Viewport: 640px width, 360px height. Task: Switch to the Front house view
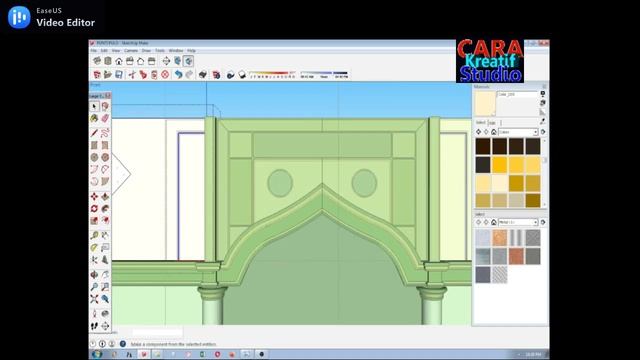(119, 61)
